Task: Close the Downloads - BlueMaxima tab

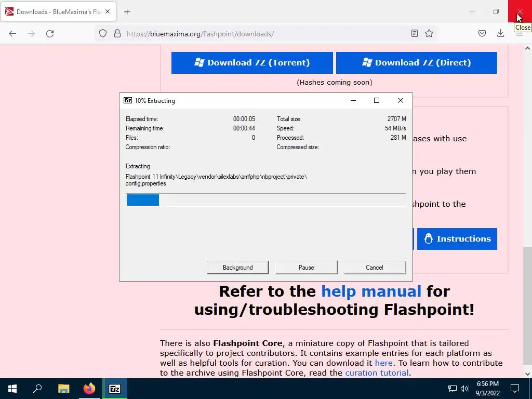Action: click(108, 11)
